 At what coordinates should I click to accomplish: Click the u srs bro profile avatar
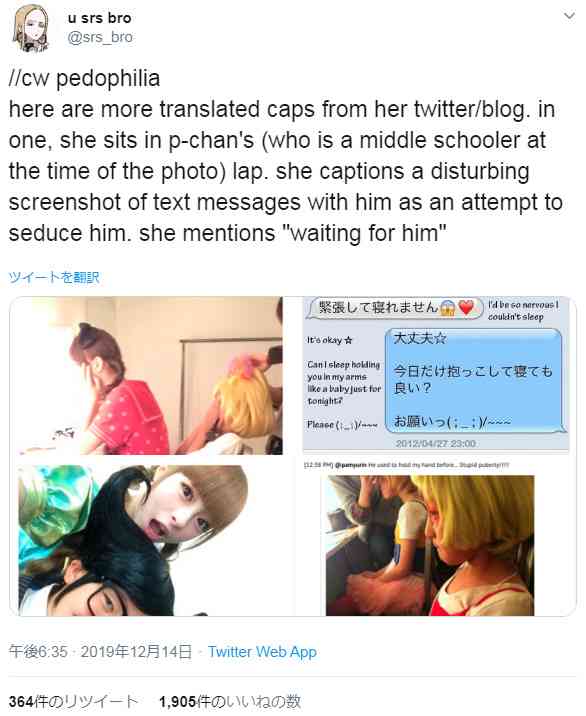(x=31, y=28)
